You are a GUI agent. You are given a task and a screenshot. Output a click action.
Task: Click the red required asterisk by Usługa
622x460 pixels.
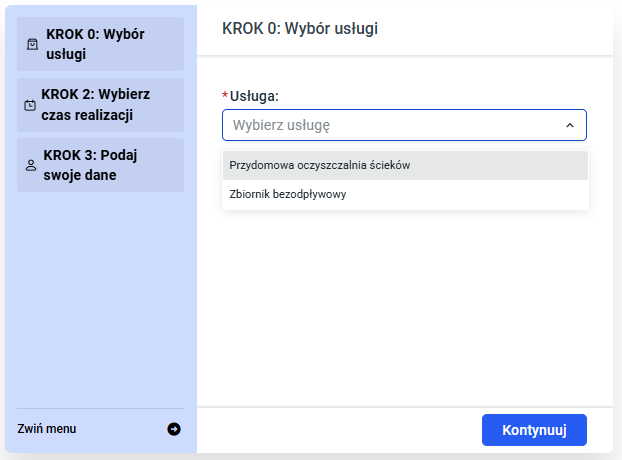(225, 96)
